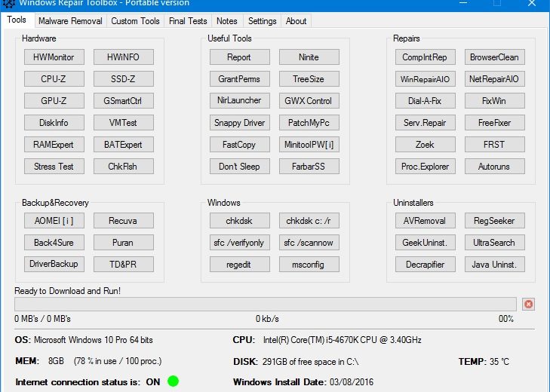Run sfc /scannow
Viewport: 550px width, 392px height.
click(x=309, y=242)
